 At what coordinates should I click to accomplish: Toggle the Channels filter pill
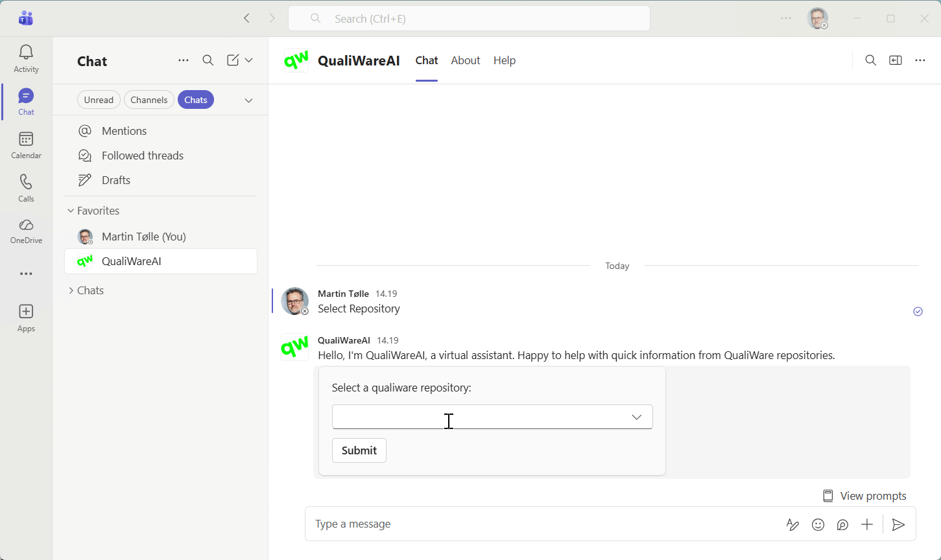pos(149,100)
